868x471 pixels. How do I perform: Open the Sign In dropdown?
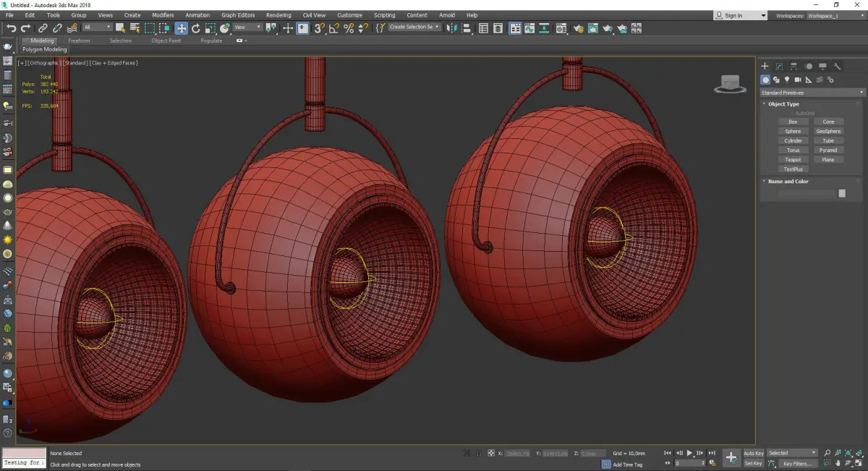click(740, 15)
